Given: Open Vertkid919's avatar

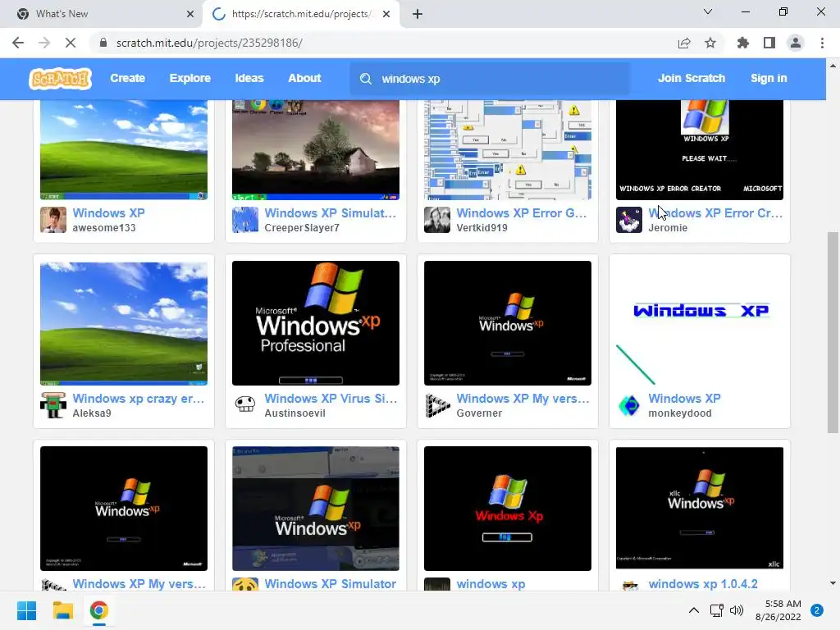Looking at the screenshot, I should (x=437, y=220).
